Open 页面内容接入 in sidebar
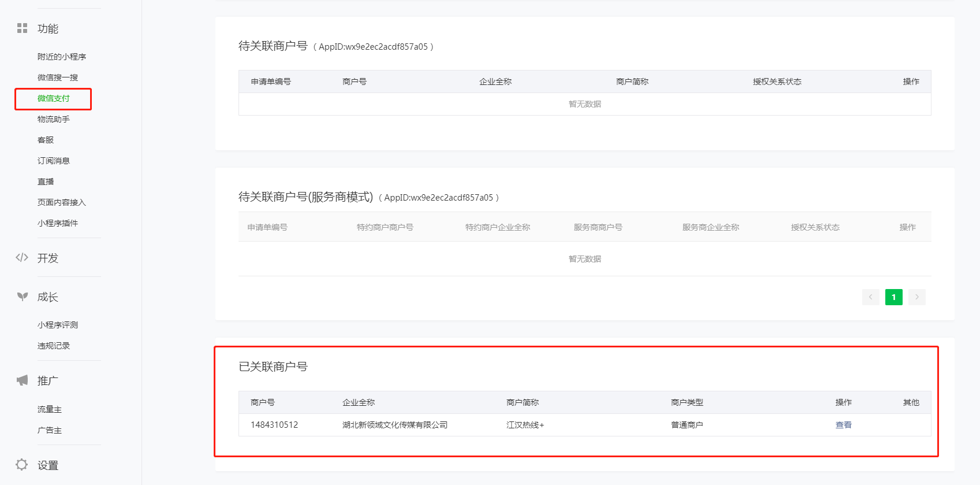Viewport: 980px width, 485px height. tap(62, 202)
